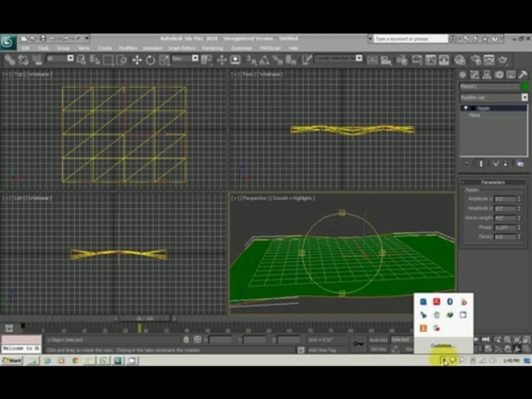
Task: Activate the Select and Move tool
Action: click(137, 60)
